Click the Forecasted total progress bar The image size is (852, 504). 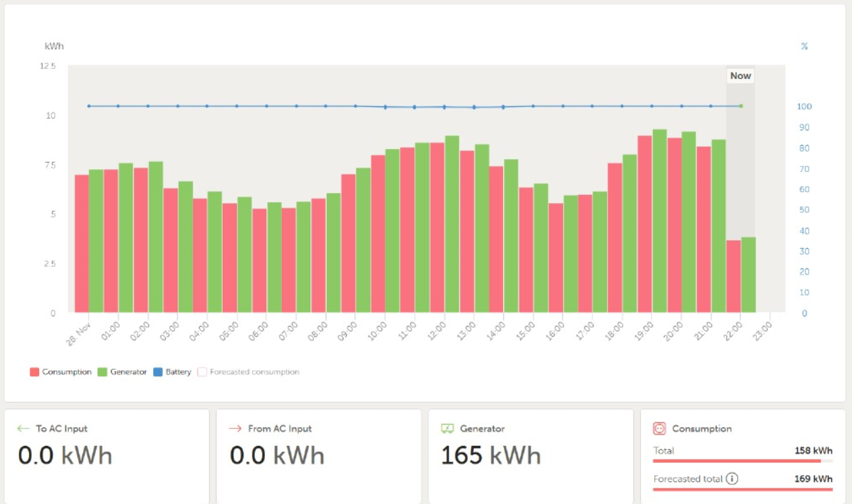742,489
